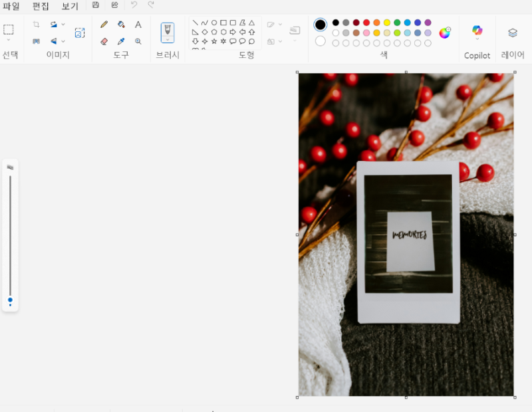This screenshot has height=412, width=532.
Task: Choose the purple color swatch
Action: 428,23
